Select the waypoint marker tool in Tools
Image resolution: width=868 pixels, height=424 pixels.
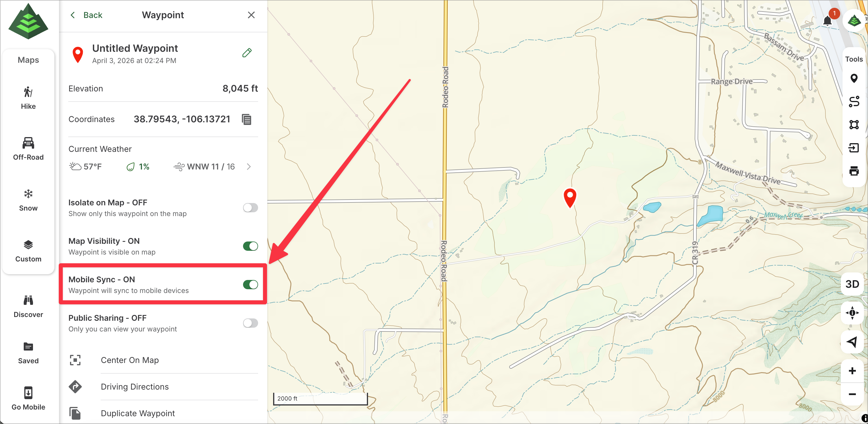(854, 78)
